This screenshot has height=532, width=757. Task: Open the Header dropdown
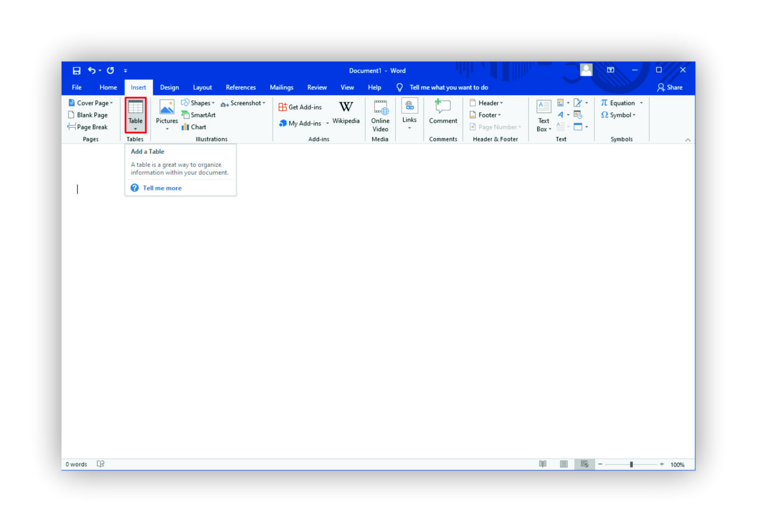click(487, 102)
